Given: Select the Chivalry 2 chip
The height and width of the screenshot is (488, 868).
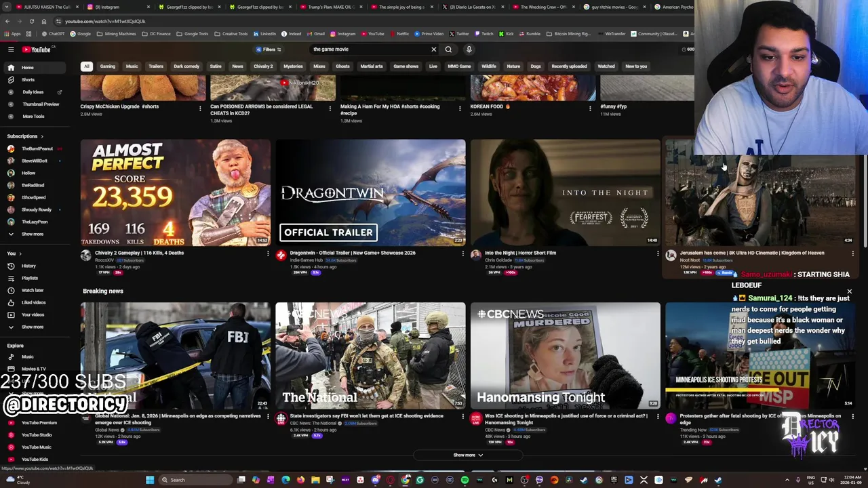Looking at the screenshot, I should click(263, 66).
